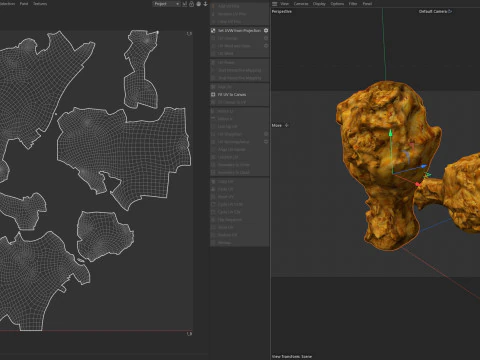This screenshot has height=360, width=480.
Task: Open the UV Weld and Relax gear icon
Action: click(x=266, y=46)
